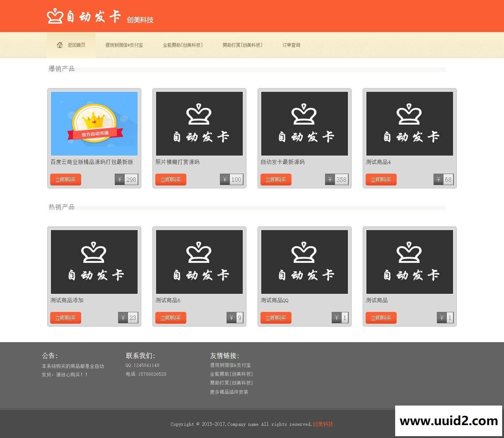Click the yen icon next to price 23
Screen dimensions: 504x438
123,318
